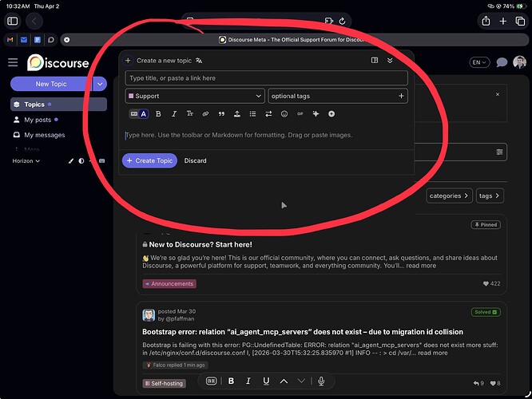Focus the topic title input field
This screenshot has height=399, width=532.
[x=266, y=78]
